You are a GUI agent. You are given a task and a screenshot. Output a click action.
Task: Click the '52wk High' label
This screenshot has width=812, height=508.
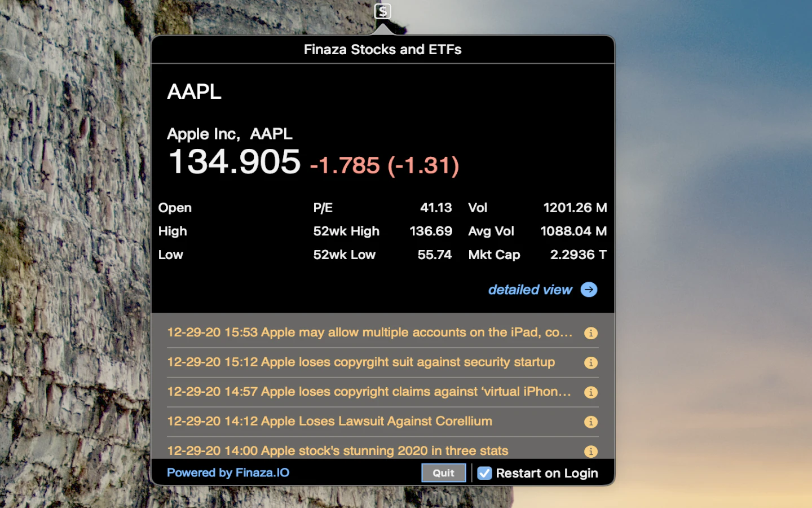click(346, 231)
